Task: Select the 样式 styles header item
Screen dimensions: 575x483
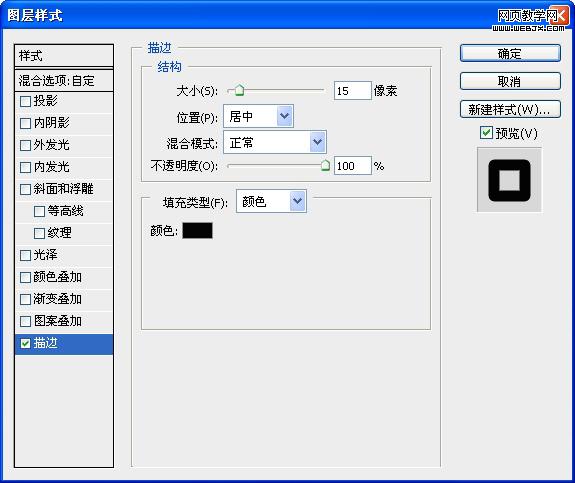Action: coord(64,56)
